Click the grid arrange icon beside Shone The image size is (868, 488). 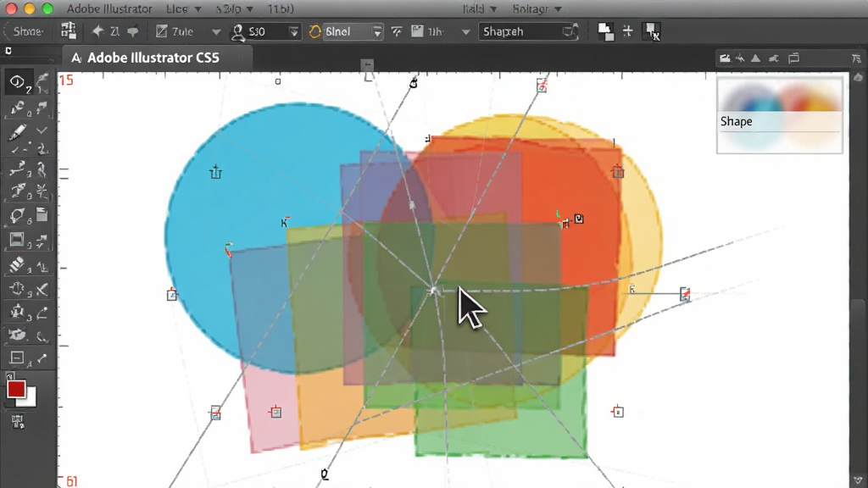(x=68, y=30)
